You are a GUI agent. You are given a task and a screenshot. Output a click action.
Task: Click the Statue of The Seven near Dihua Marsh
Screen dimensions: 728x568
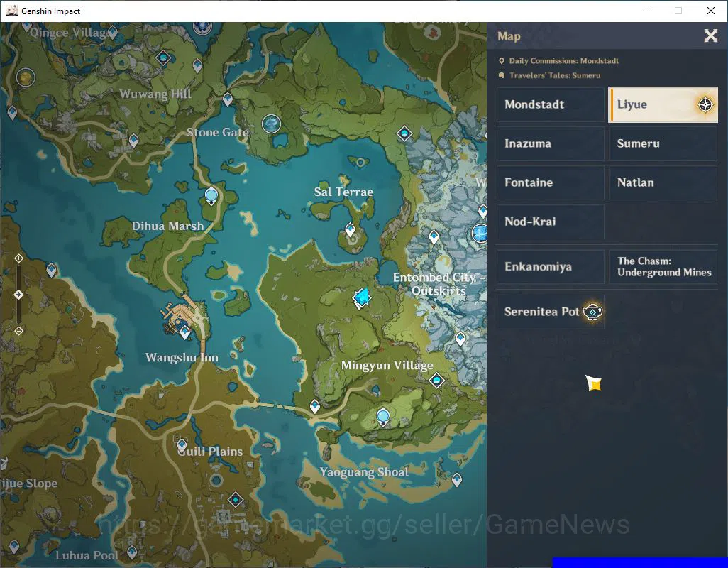point(211,195)
